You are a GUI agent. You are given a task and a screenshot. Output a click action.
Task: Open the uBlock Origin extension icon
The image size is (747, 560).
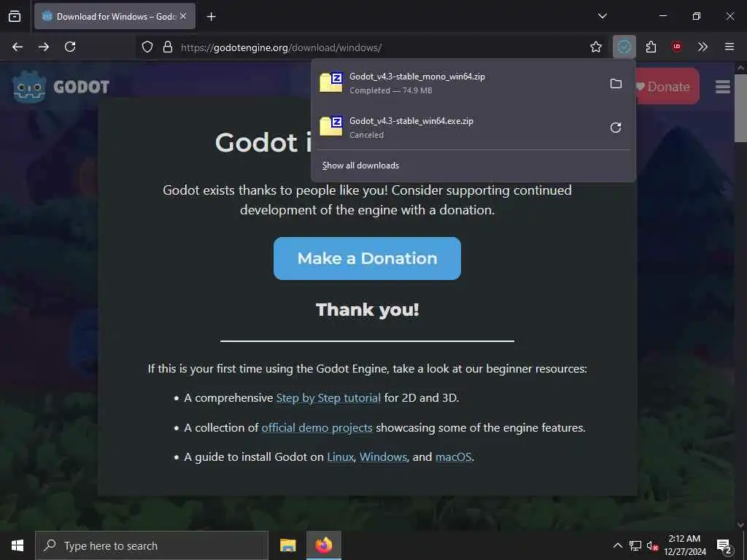point(676,47)
